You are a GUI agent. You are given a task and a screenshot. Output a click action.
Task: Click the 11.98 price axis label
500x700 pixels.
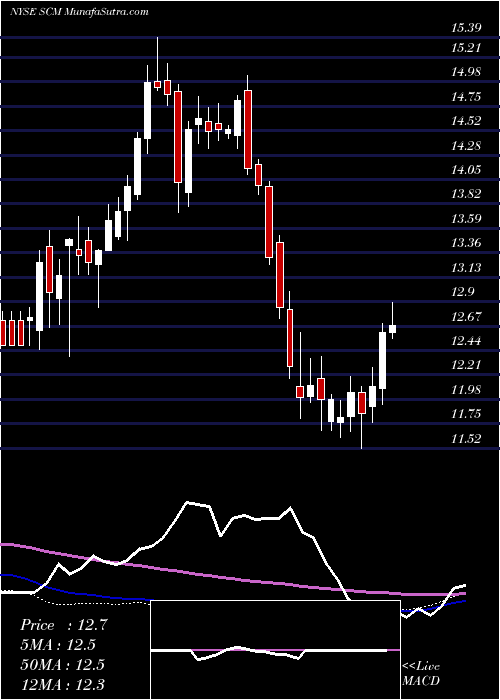[466, 390]
